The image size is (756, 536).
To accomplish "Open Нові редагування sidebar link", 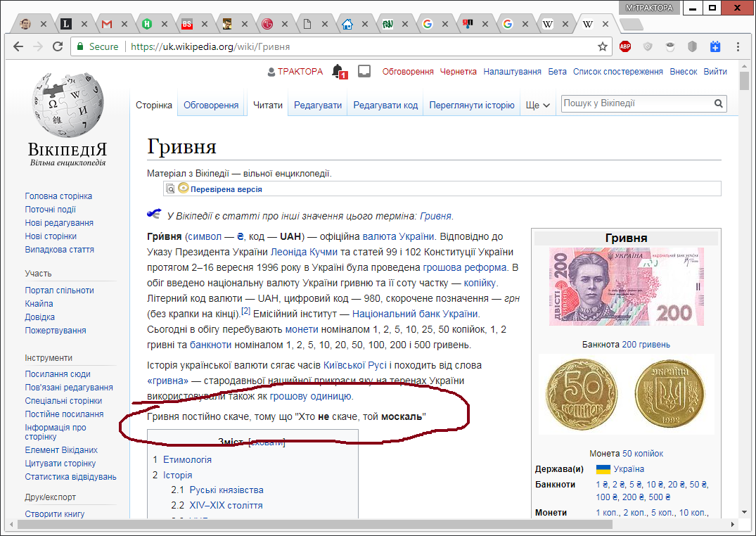I will [59, 222].
